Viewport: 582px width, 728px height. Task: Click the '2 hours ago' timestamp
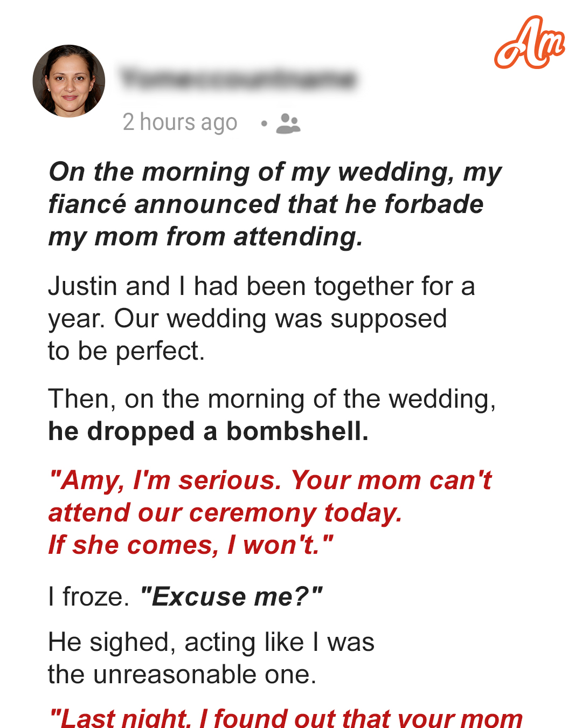click(180, 122)
